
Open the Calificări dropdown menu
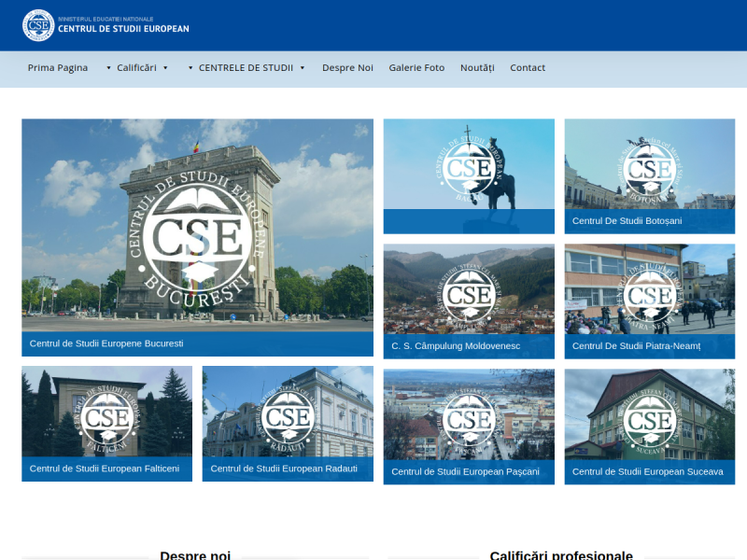(x=136, y=67)
